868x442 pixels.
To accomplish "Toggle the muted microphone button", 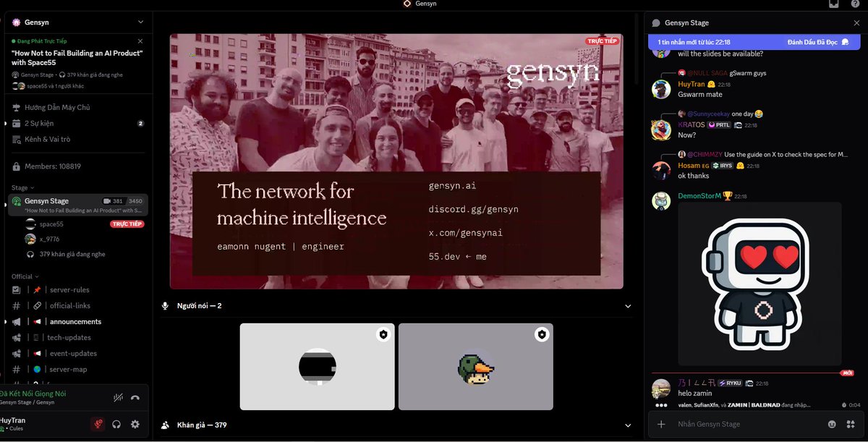I will pos(98,425).
